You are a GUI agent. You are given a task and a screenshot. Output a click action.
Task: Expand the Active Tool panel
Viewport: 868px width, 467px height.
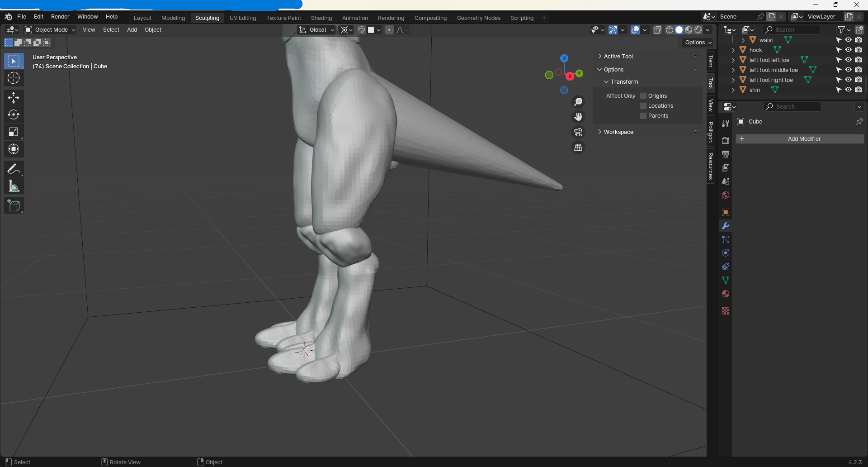point(618,57)
